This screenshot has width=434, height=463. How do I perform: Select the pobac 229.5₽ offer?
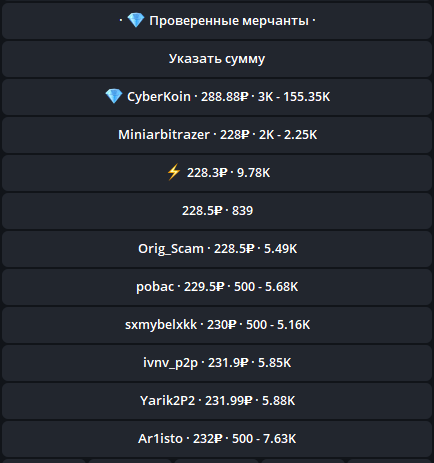[217, 287]
